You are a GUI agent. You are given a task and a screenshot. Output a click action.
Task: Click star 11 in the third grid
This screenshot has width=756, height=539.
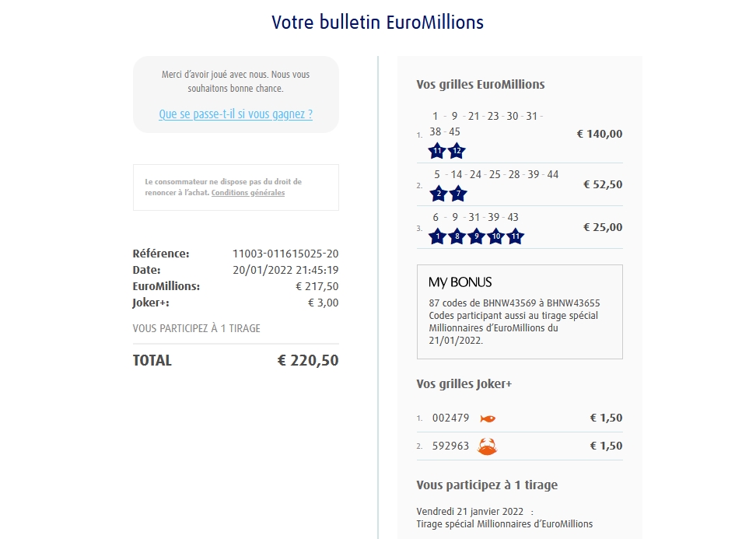coord(515,236)
